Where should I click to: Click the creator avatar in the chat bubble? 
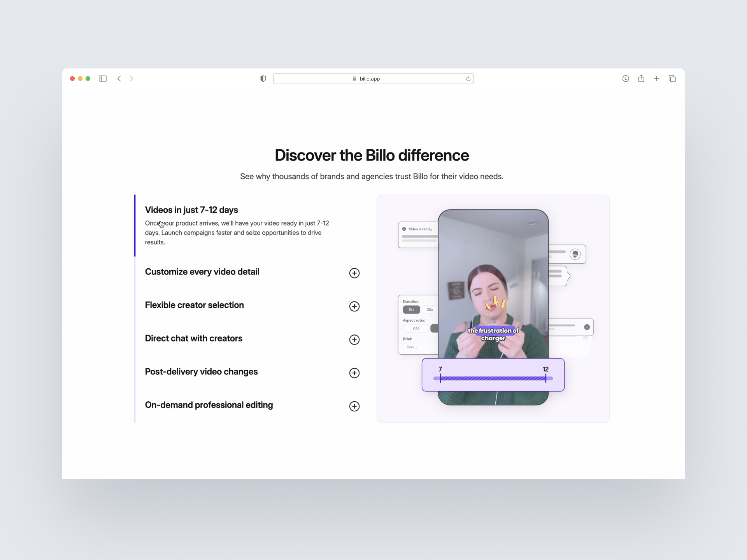pyautogui.click(x=575, y=254)
